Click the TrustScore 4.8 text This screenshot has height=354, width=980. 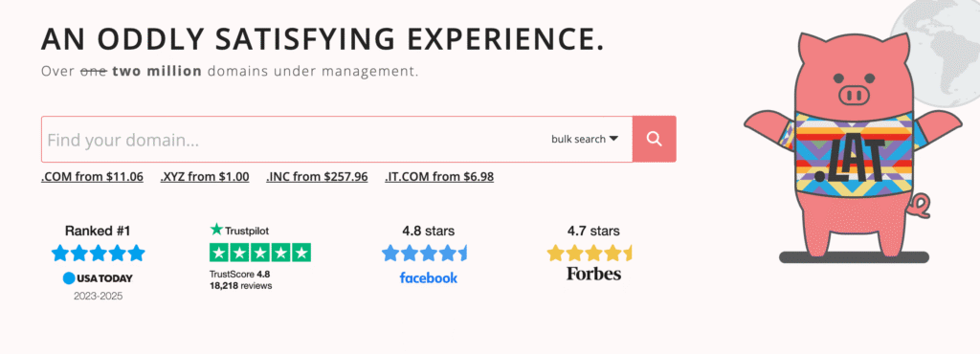tap(240, 274)
